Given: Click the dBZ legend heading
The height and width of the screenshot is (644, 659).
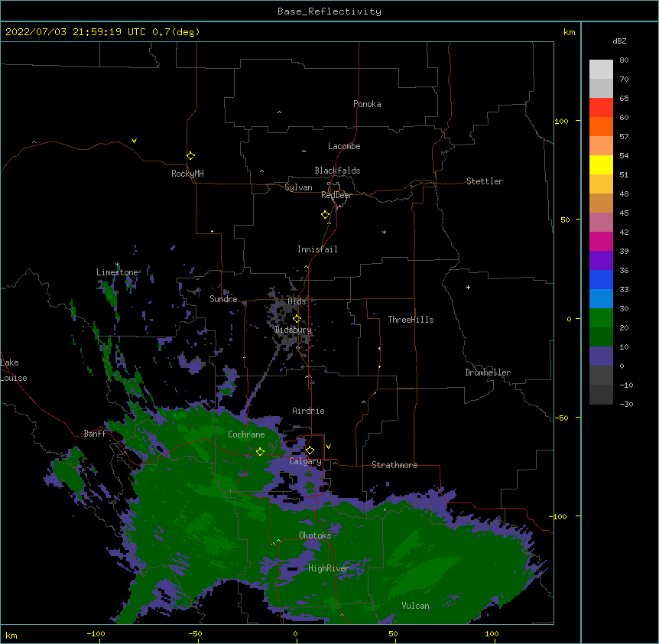Looking at the screenshot, I should click(x=619, y=41).
